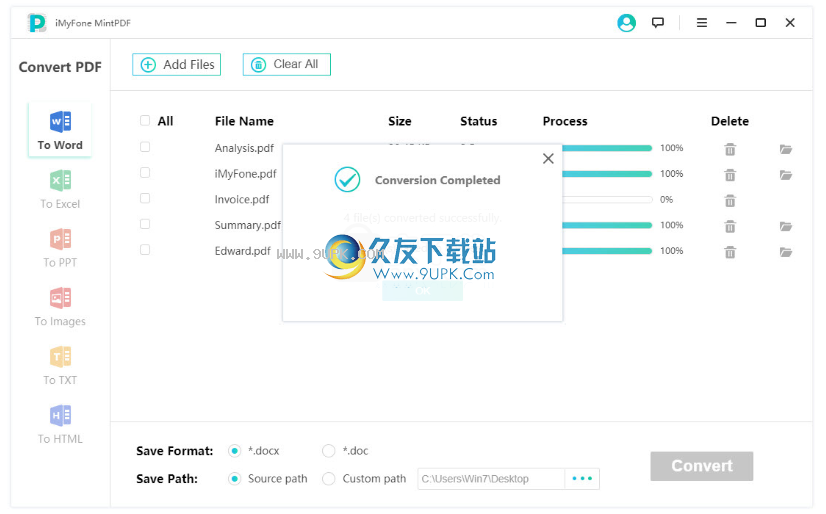Click the Conversion Completed checkmark icon
The image size is (826, 514).
[x=348, y=180]
